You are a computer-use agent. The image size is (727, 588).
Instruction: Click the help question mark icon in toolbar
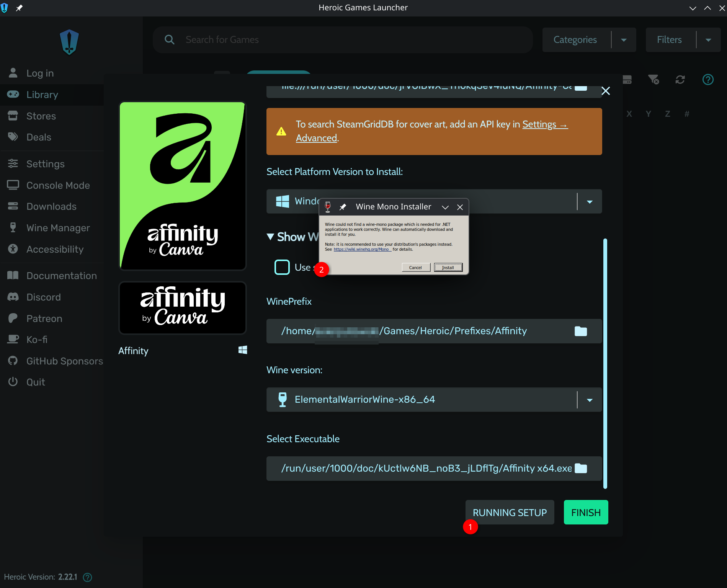708,80
